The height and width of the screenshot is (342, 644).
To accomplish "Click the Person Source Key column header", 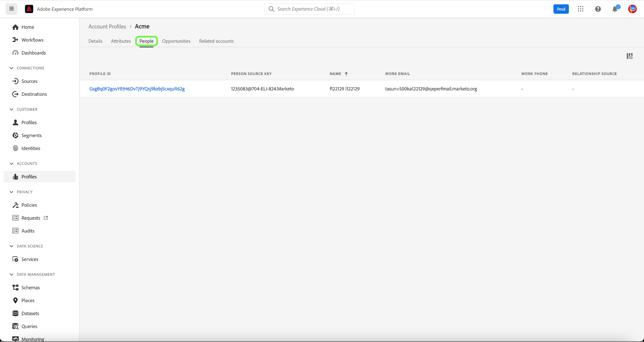I will (x=251, y=74).
